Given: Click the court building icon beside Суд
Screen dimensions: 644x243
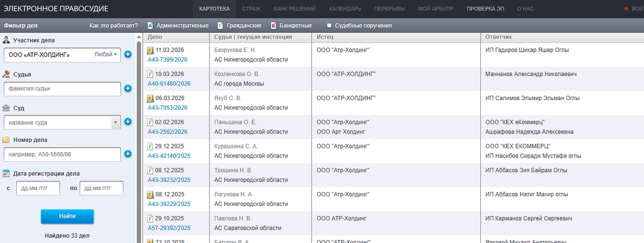Looking at the screenshot, I should point(6,108).
